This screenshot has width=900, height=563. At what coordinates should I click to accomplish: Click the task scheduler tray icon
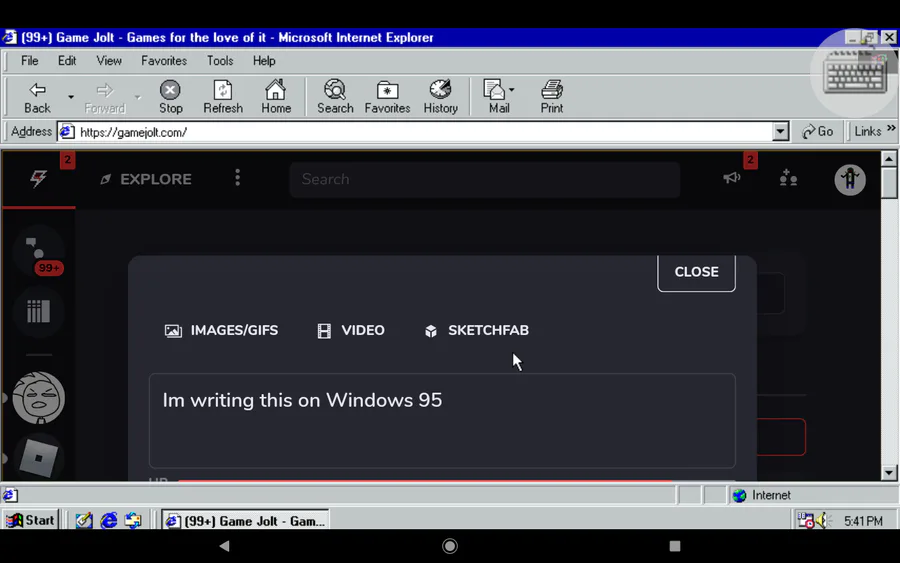[x=805, y=521]
